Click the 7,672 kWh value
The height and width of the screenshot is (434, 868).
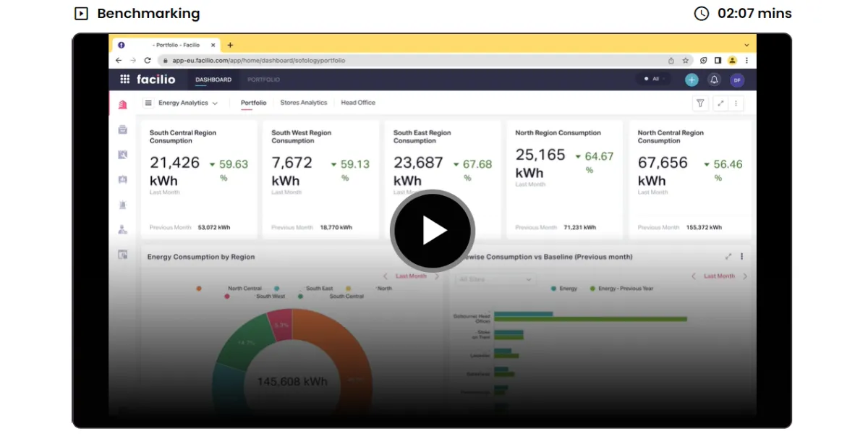292,171
